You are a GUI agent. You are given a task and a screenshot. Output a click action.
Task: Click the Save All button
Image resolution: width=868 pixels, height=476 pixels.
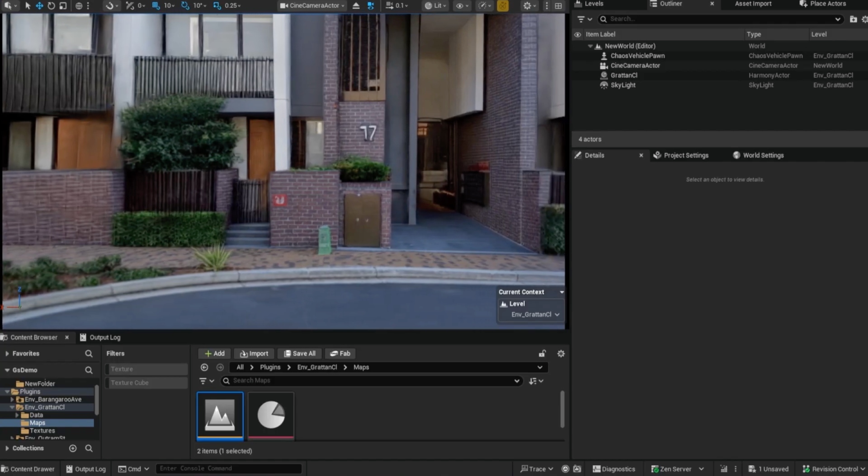coord(300,354)
